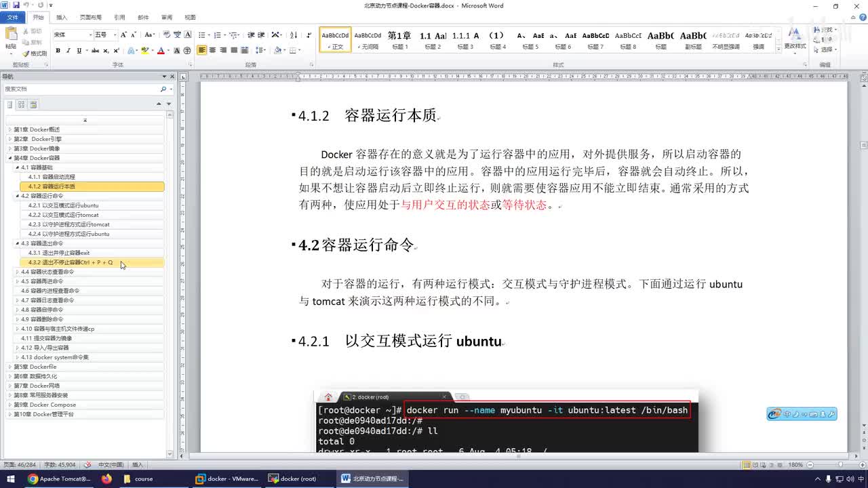868x488 pixels.
Task: Apply the 正文 Normal style
Action: [336, 41]
